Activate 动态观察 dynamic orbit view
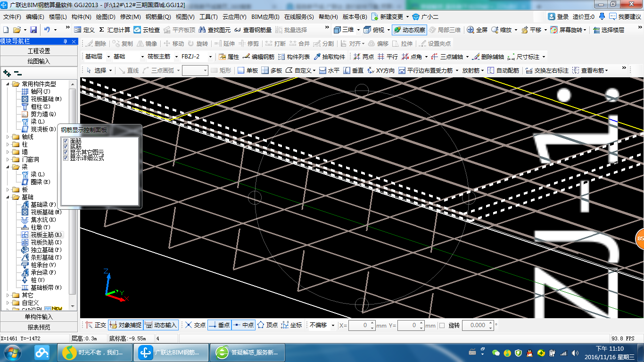The height and width of the screenshot is (362, 644). coord(409,30)
